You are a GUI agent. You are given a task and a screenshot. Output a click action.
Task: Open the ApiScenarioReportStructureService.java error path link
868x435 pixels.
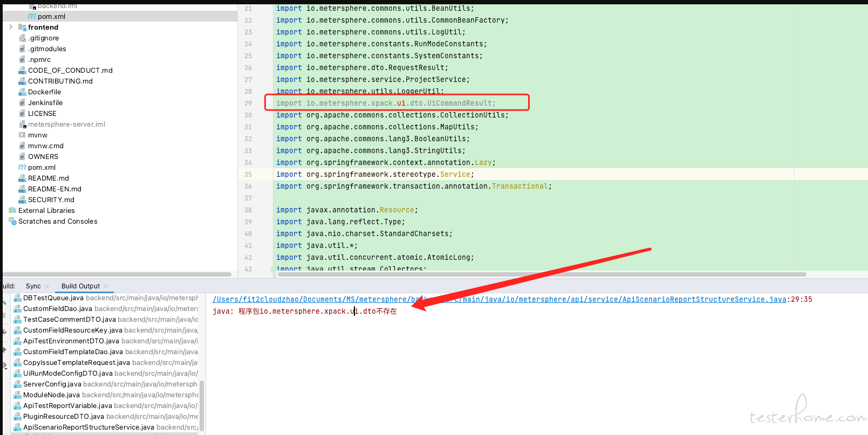point(500,299)
